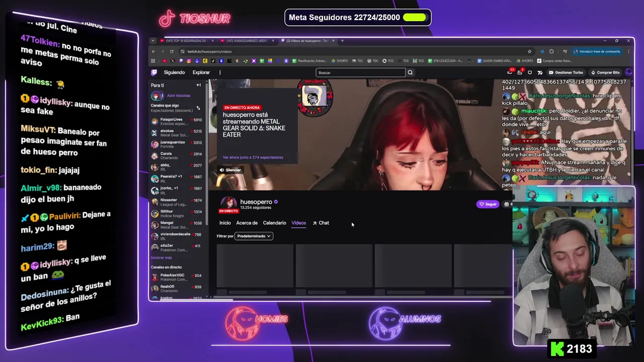
Task: Open the YouTube bookmark icon
Action: [165, 61]
